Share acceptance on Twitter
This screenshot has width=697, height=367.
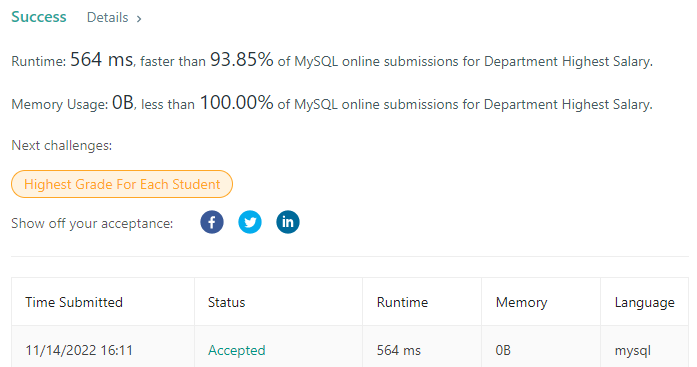250,222
